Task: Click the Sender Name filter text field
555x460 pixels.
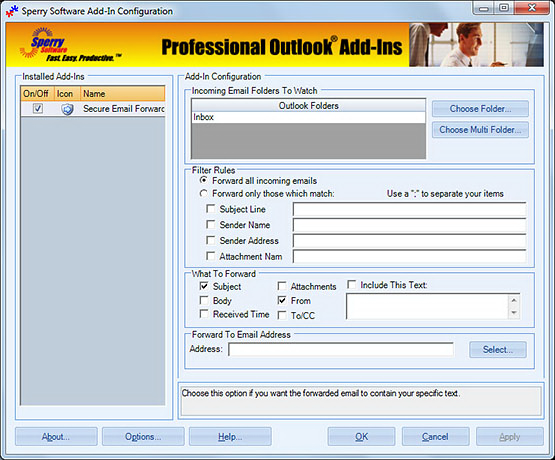Action: [x=409, y=225]
